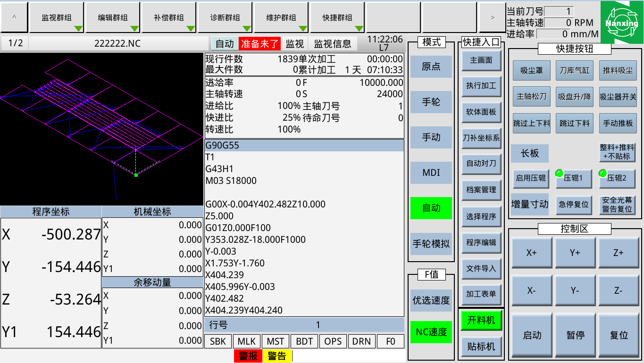Click 长板 button
Image resolution: width=644 pixels, height=363 pixels.
tap(530, 153)
